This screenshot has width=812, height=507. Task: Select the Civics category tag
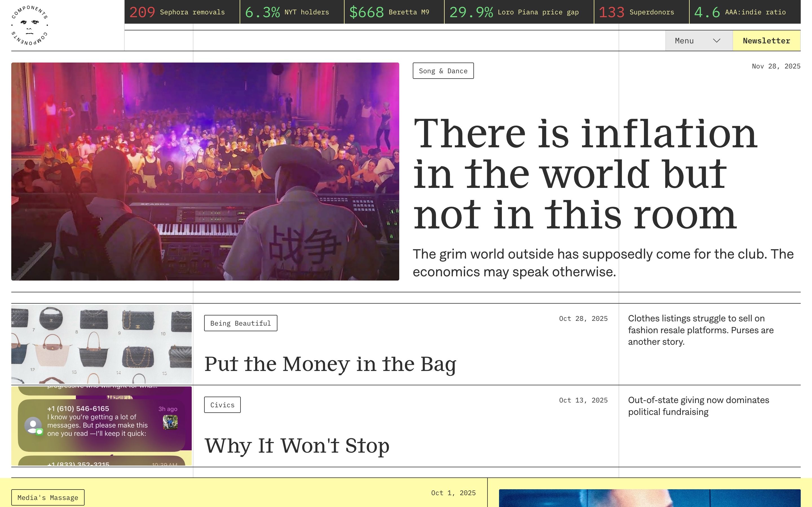click(222, 405)
